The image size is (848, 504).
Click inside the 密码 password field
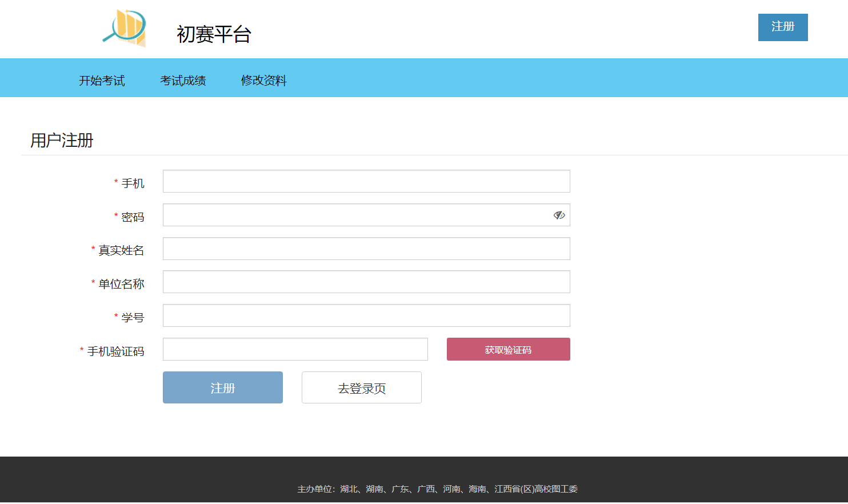(354, 215)
